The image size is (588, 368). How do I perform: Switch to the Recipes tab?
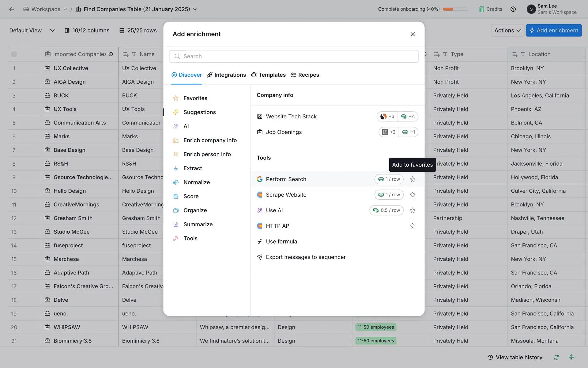[305, 75]
